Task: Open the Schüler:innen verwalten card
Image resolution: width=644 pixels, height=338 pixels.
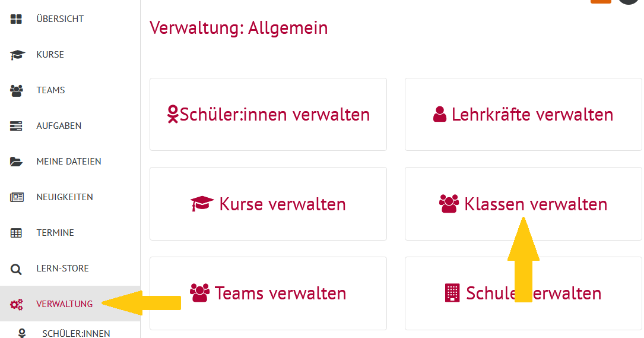Action: click(268, 114)
